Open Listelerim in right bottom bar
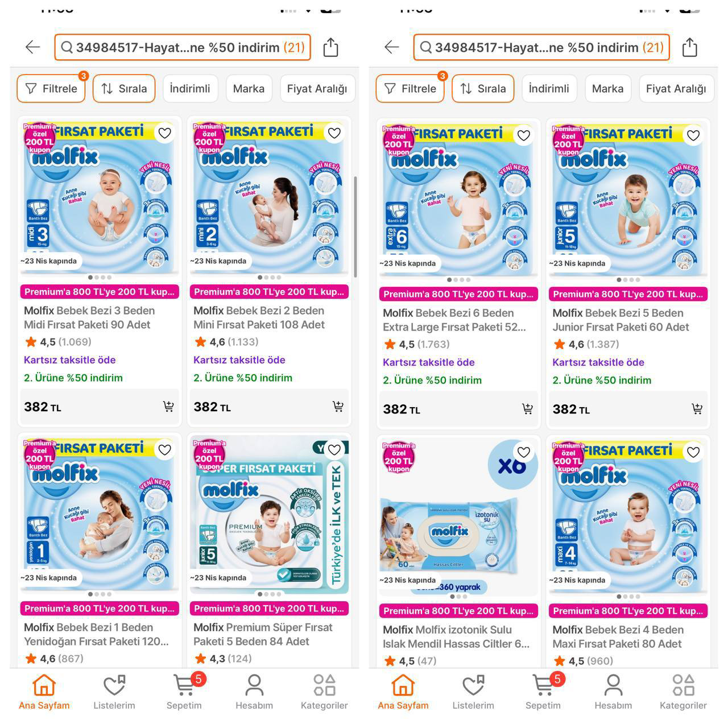 [x=473, y=692]
